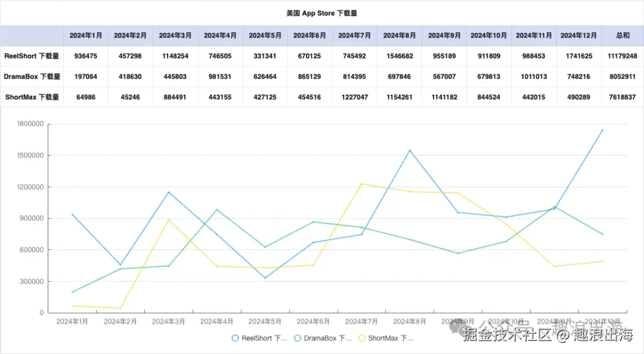The width and height of the screenshot is (644, 354).
Task: Click the 1500000 y-axis label
Action: click(x=30, y=155)
